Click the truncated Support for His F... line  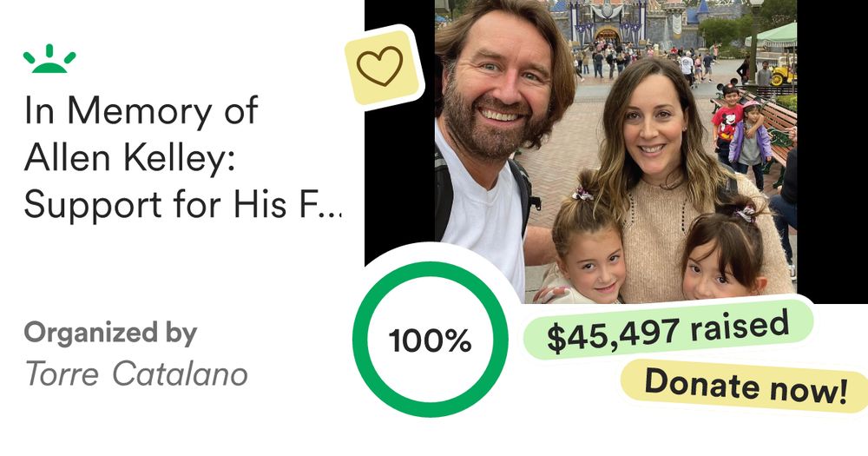(182, 204)
